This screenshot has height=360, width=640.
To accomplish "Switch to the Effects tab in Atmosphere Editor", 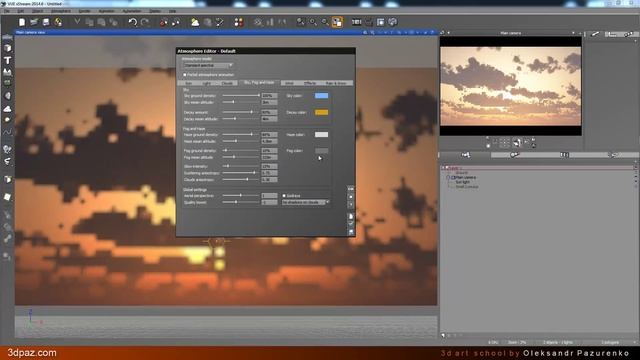I will tap(310, 83).
